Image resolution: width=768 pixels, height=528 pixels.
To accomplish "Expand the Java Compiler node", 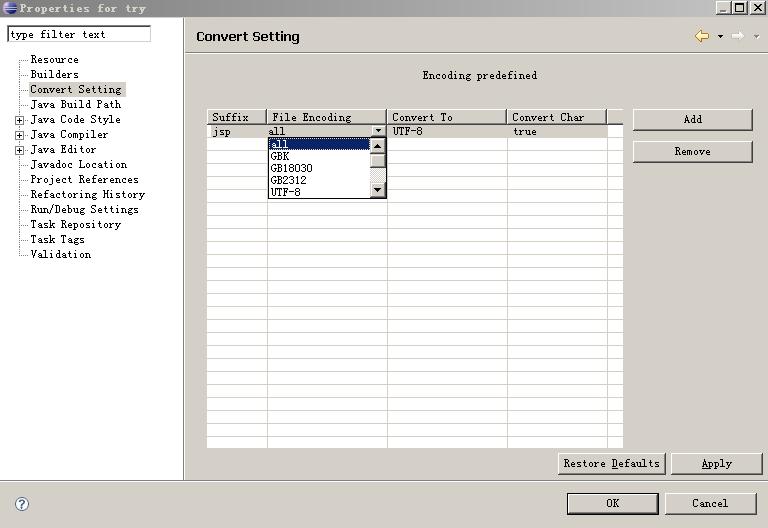I will point(19,135).
